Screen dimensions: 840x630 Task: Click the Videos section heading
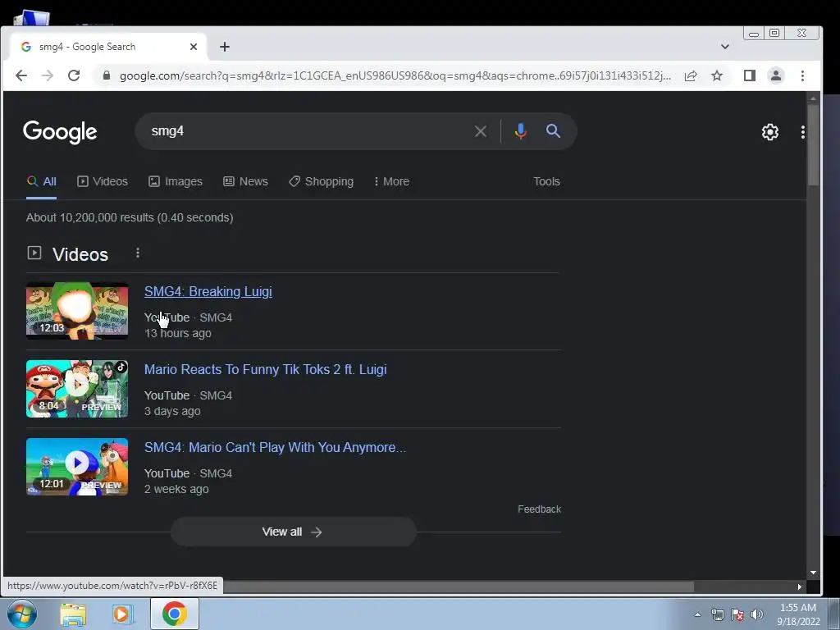(80, 254)
